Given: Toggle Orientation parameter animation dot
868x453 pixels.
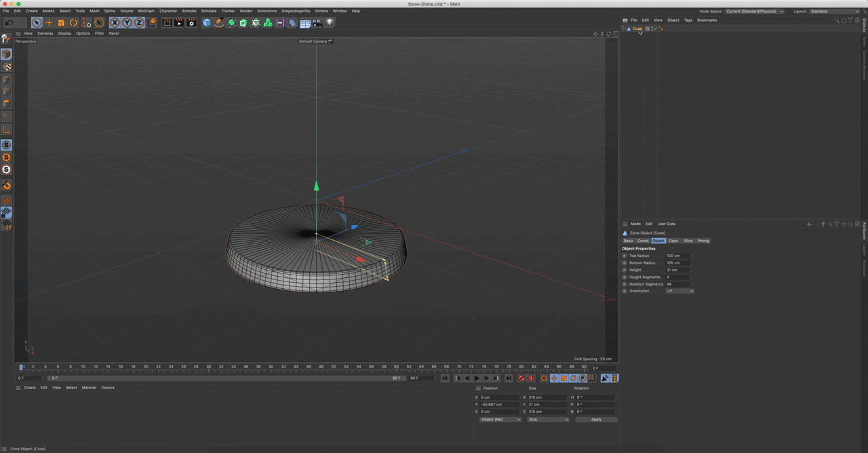Looking at the screenshot, I should tap(625, 291).
